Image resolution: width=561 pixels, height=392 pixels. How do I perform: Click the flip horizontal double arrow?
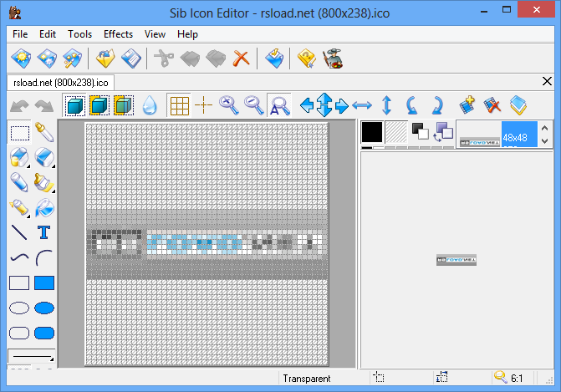pyautogui.click(x=362, y=105)
